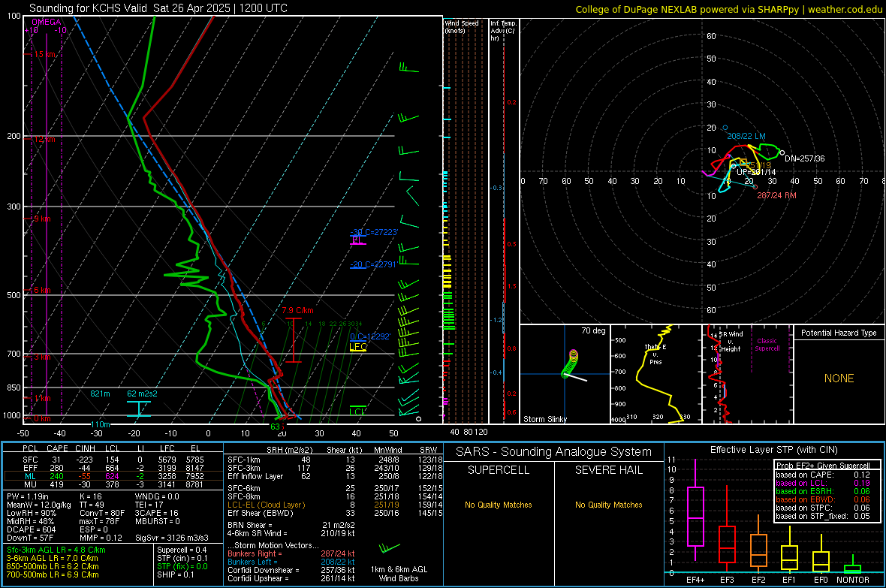Click the '70 deg' slinky tilt value
The image size is (886, 588).
[593, 330]
